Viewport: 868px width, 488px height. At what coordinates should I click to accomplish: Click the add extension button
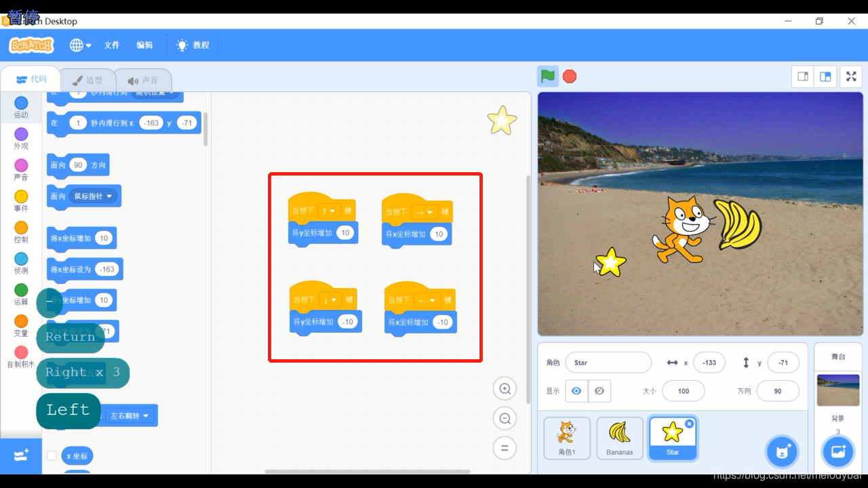tap(21, 455)
